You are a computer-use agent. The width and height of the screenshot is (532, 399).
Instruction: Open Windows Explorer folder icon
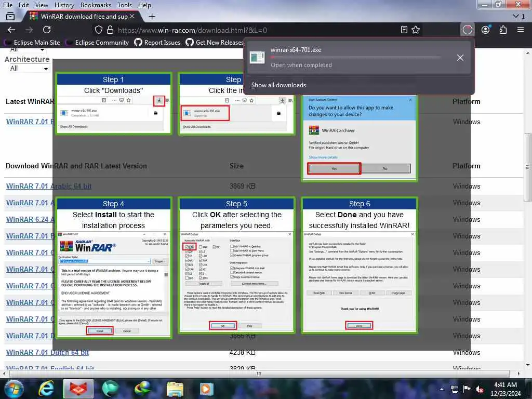175,389
